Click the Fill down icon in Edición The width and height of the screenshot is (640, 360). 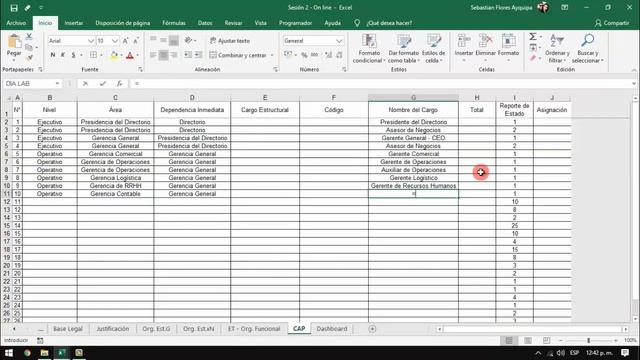533,48
